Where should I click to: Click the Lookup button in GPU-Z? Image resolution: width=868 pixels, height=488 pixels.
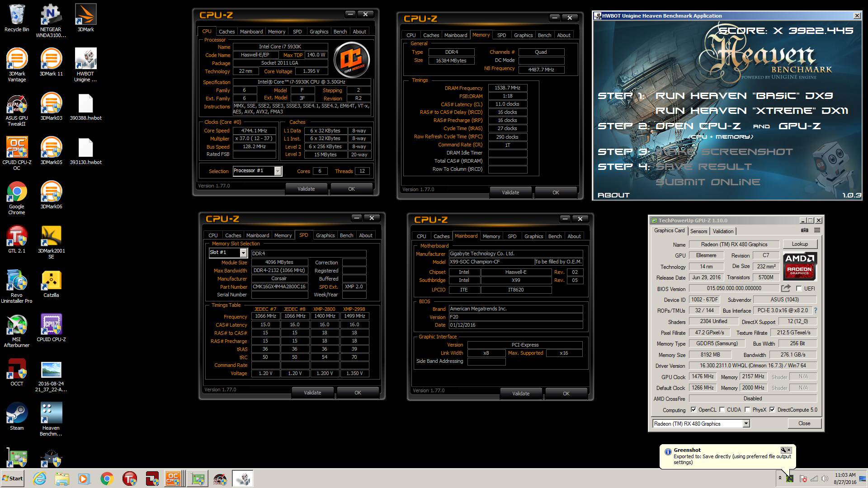pos(800,244)
